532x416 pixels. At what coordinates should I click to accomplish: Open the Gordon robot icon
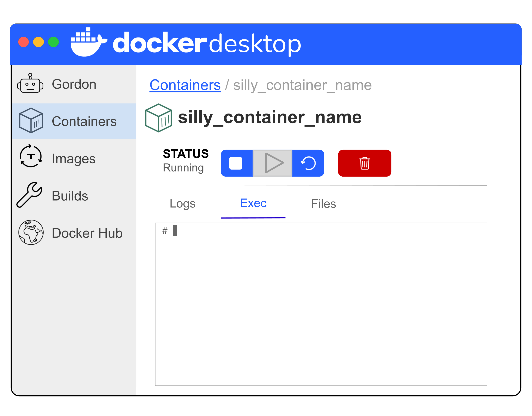(30, 83)
